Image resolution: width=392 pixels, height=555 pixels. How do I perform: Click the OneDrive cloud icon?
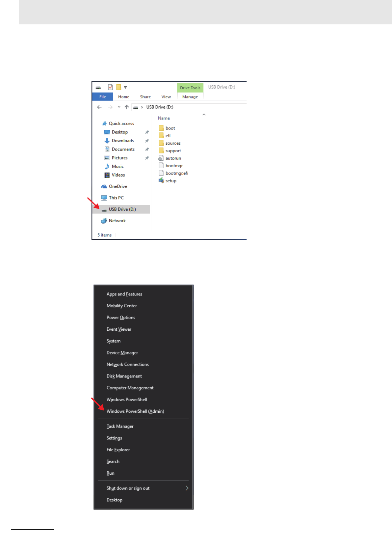pos(104,186)
